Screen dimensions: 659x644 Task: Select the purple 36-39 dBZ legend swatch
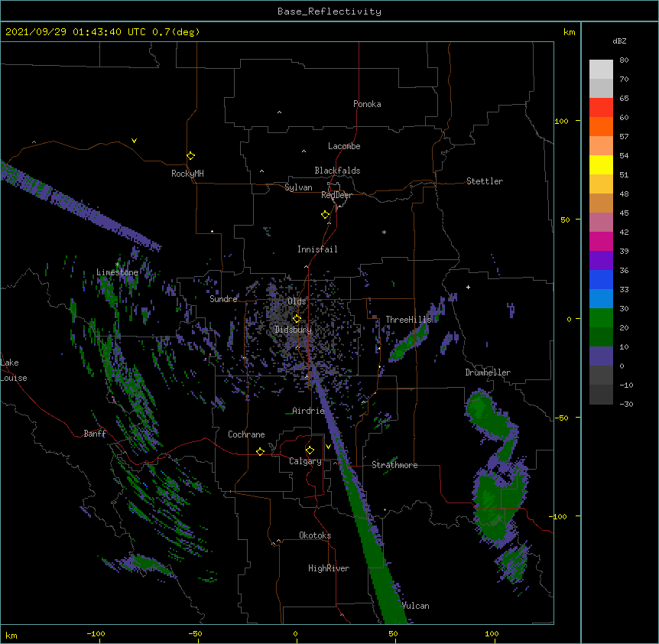coord(601,260)
